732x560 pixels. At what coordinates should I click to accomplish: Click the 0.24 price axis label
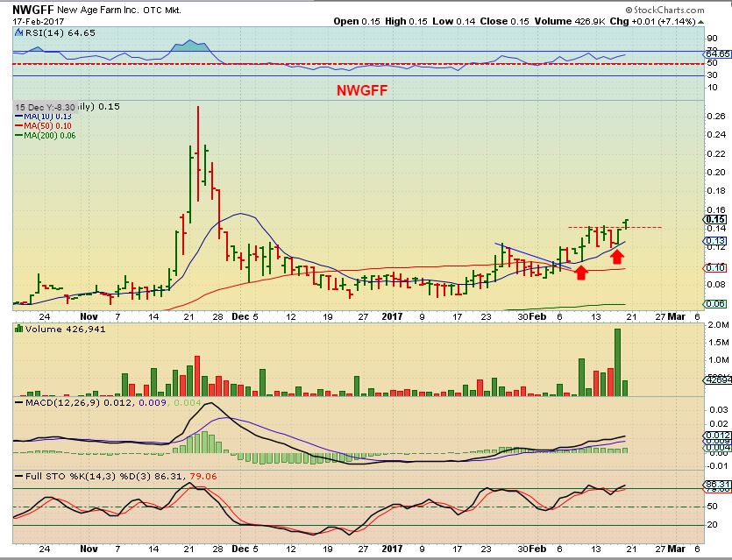(716, 134)
